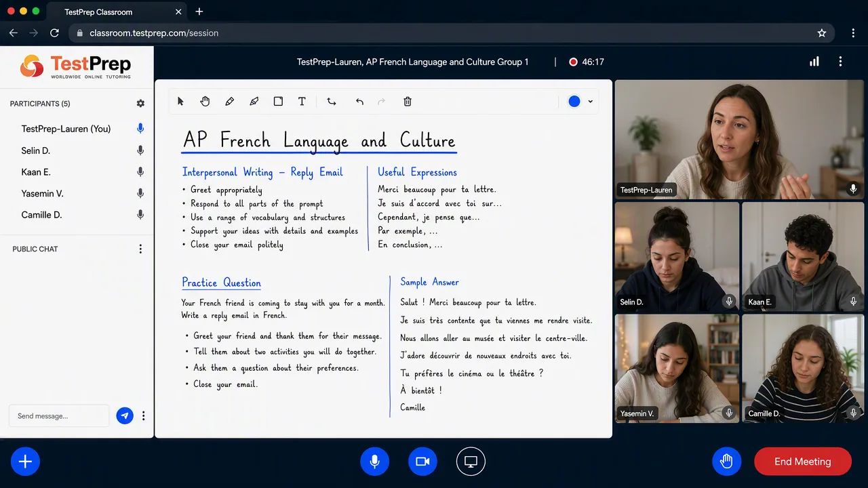Open Public Chat options menu
868x488 pixels.
(140, 249)
